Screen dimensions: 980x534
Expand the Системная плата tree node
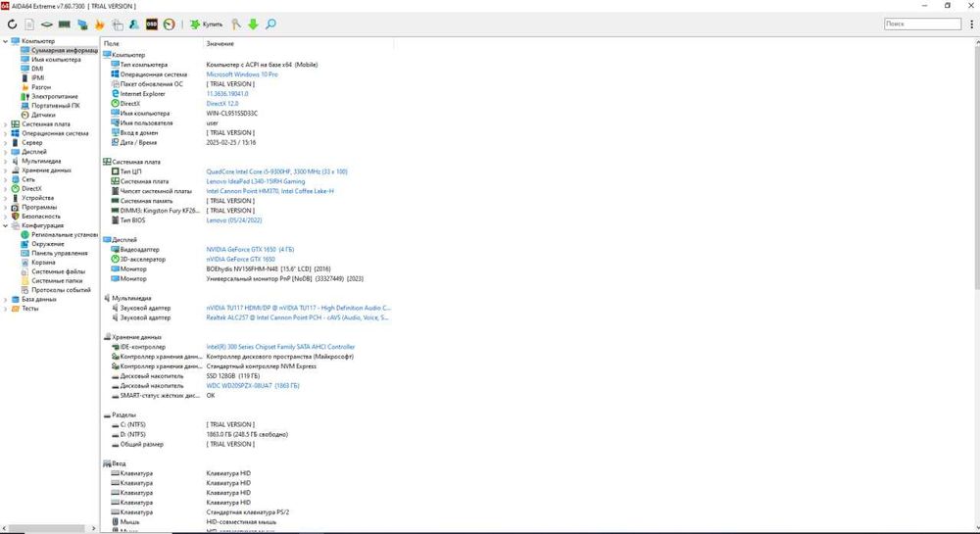6,124
